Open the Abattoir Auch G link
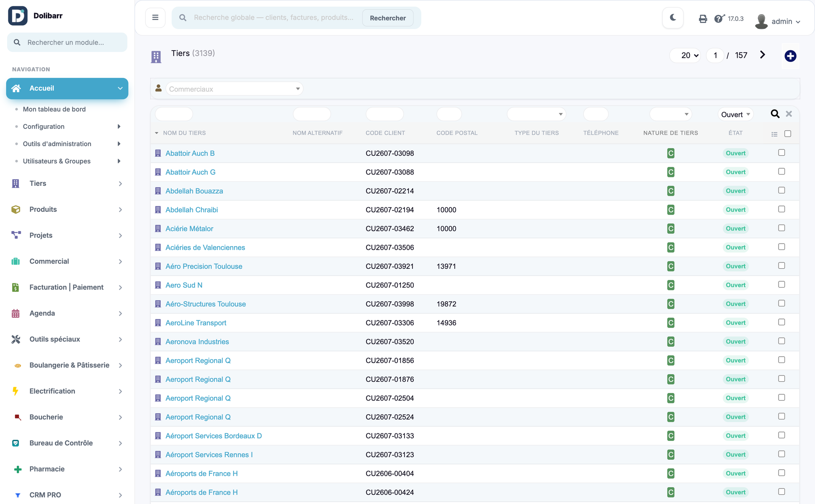 [x=190, y=172]
